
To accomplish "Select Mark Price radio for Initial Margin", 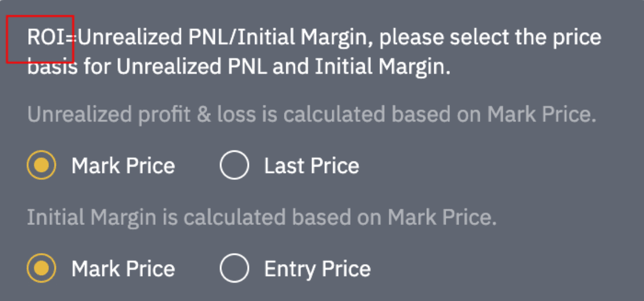I will click(x=41, y=269).
